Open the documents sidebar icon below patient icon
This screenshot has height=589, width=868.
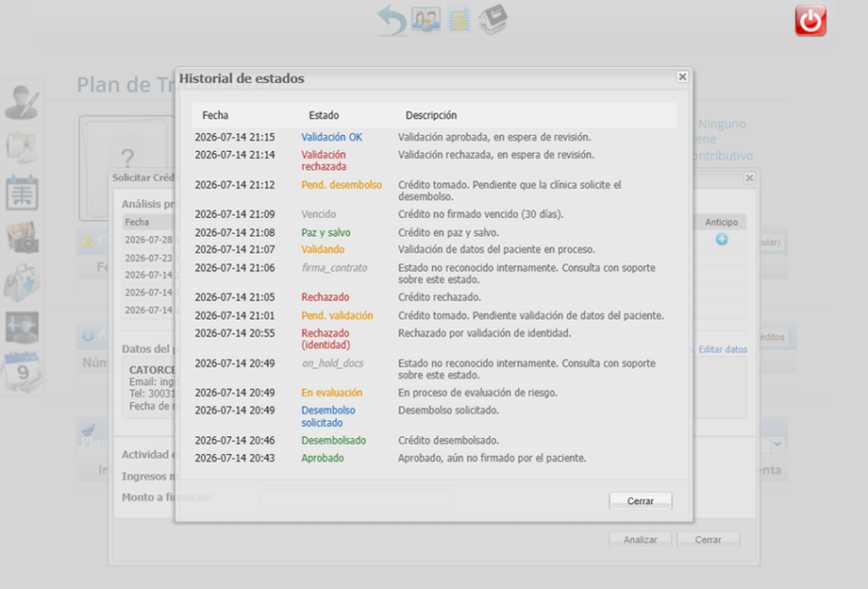click(x=22, y=147)
